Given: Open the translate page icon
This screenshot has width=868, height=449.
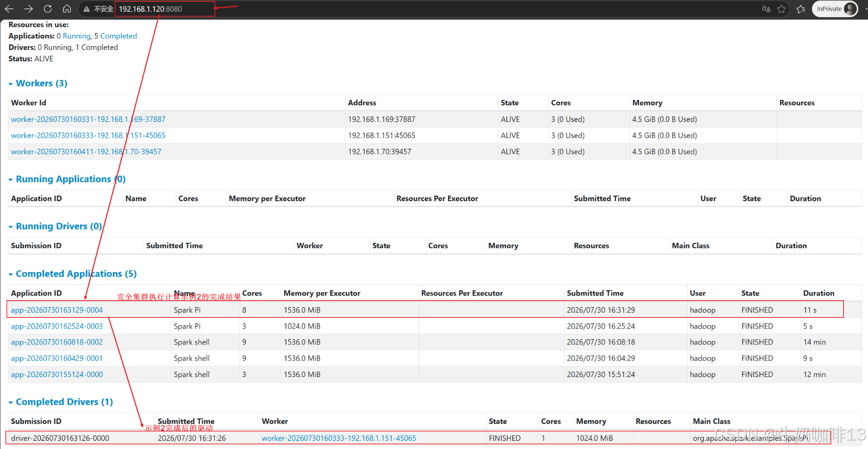Looking at the screenshot, I should 766,9.
